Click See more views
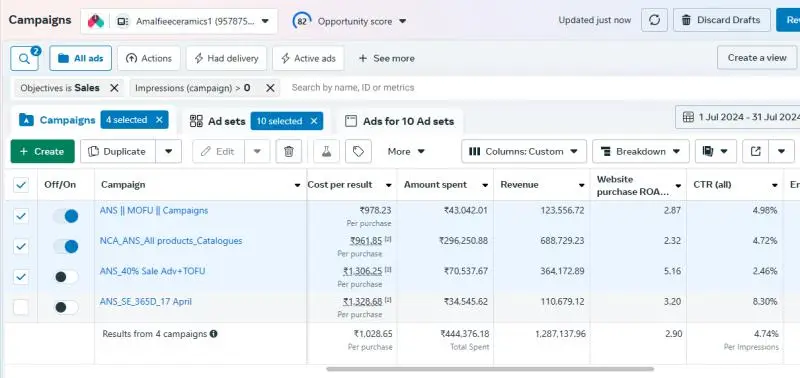The height and width of the screenshot is (378, 800). (x=386, y=58)
